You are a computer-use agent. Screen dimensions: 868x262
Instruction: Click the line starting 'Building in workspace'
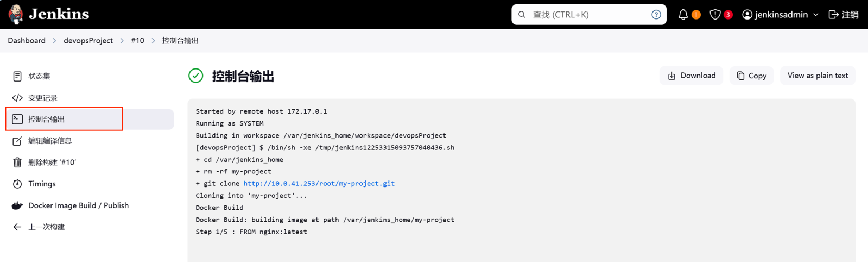(x=321, y=135)
